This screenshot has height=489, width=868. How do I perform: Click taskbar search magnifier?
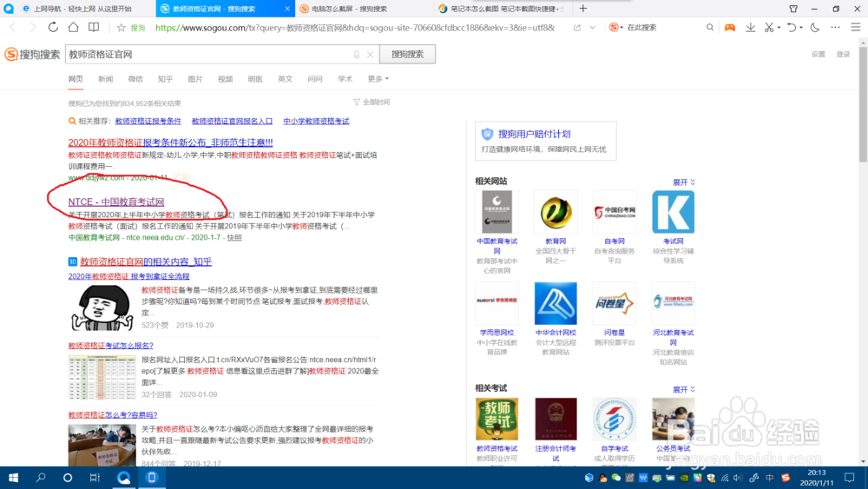click(41, 478)
